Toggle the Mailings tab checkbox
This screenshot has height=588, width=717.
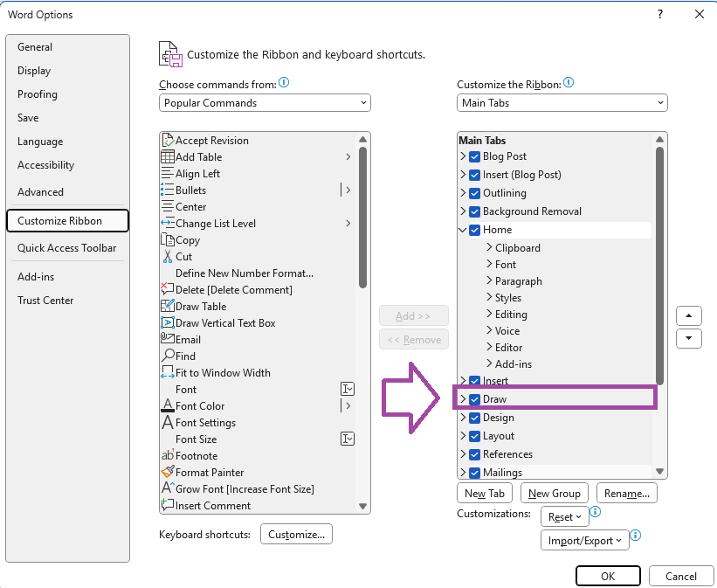click(x=476, y=472)
